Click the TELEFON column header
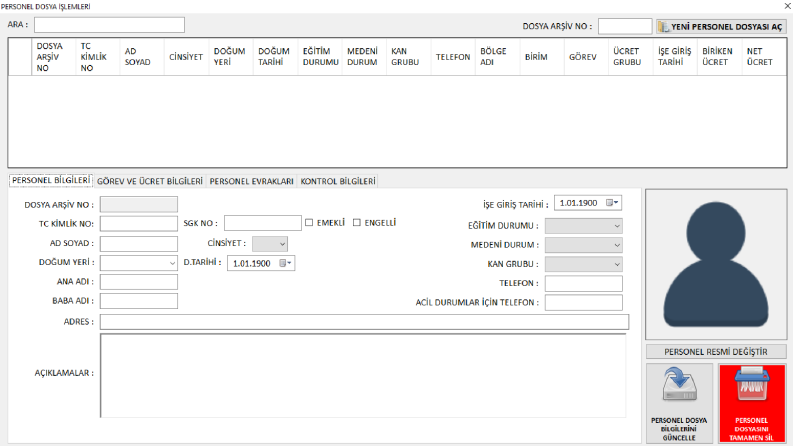Image resolution: width=793 pixels, height=446 pixels. (453, 57)
